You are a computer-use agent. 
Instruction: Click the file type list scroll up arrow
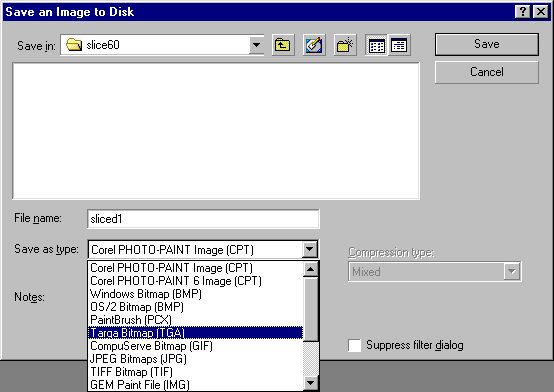(x=311, y=269)
